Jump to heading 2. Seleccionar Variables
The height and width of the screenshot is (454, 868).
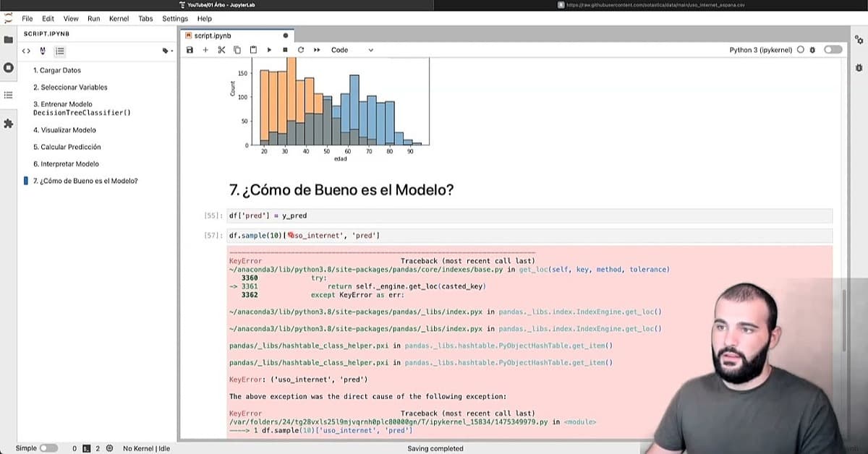(70, 87)
